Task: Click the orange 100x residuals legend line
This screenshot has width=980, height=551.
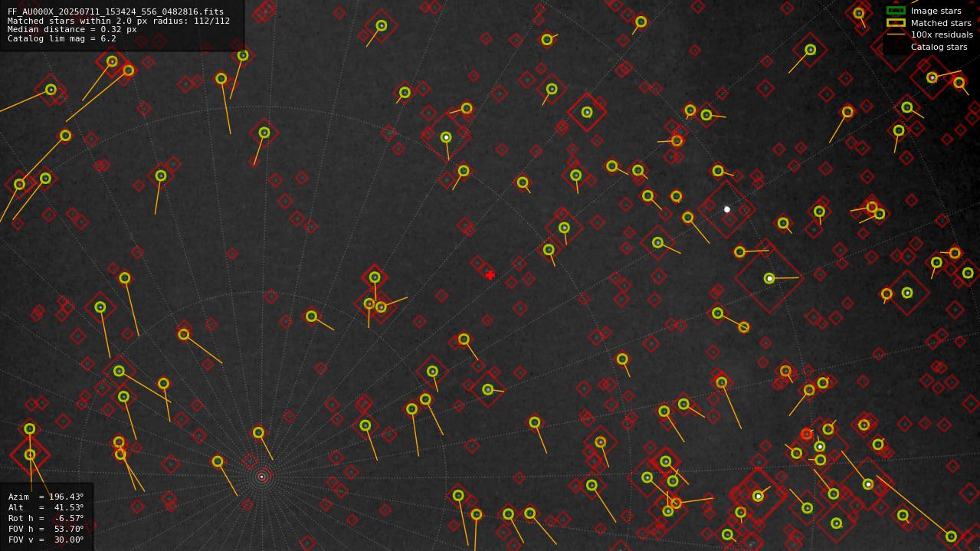Action: tap(896, 34)
